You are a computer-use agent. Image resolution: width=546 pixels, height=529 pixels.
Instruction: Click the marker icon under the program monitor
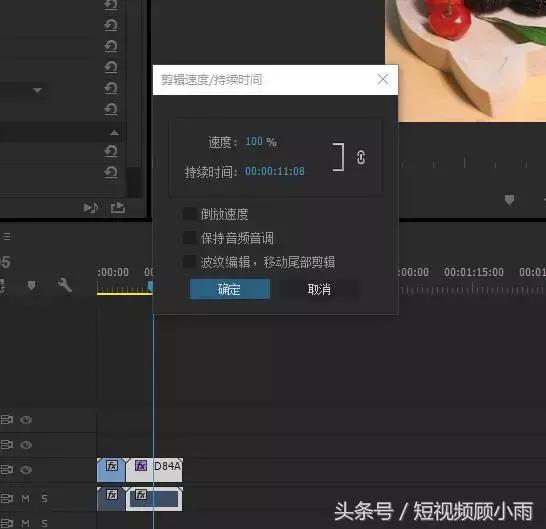click(x=509, y=200)
